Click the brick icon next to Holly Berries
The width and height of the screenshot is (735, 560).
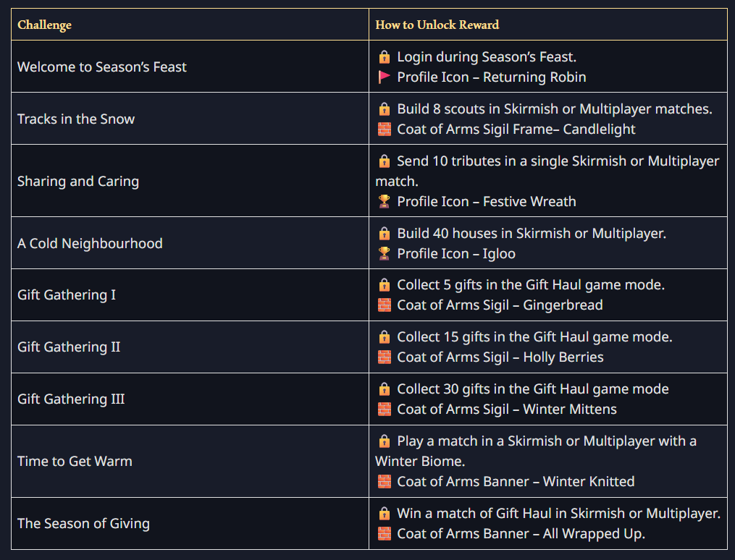point(384,357)
